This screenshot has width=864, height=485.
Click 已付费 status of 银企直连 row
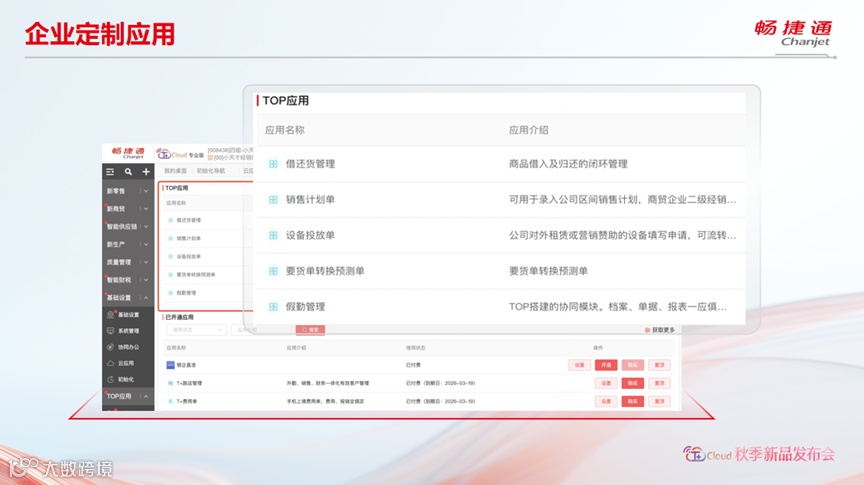pyautogui.click(x=413, y=365)
